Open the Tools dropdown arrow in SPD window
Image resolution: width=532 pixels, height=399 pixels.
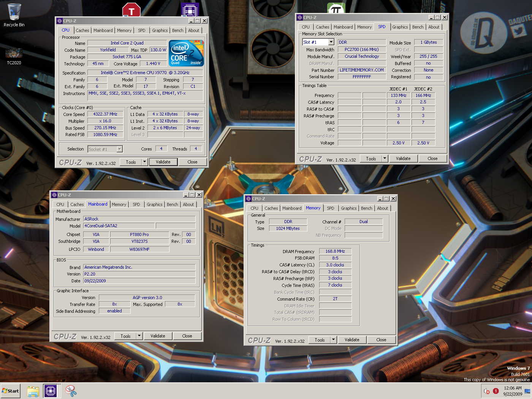tap(385, 158)
